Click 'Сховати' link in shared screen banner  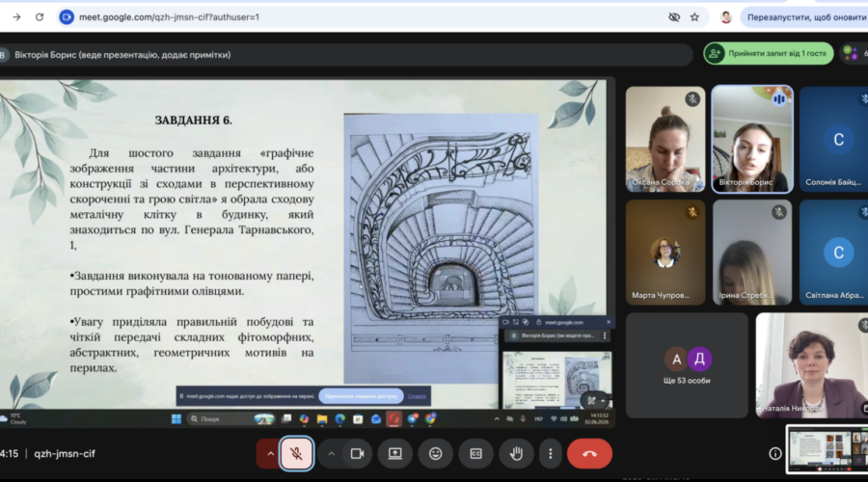tap(417, 396)
